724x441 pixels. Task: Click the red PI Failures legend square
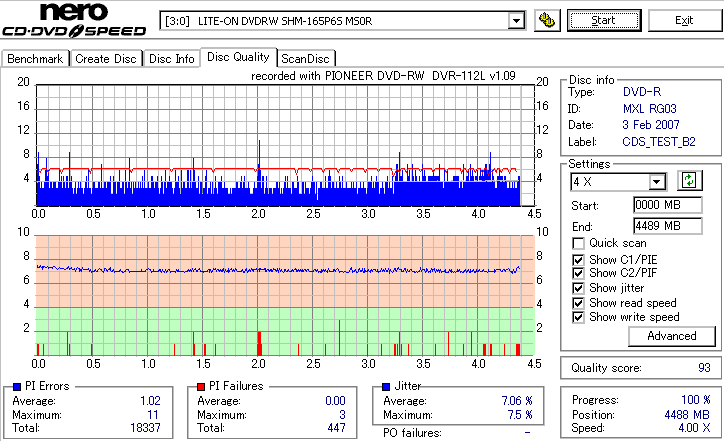click(201, 387)
